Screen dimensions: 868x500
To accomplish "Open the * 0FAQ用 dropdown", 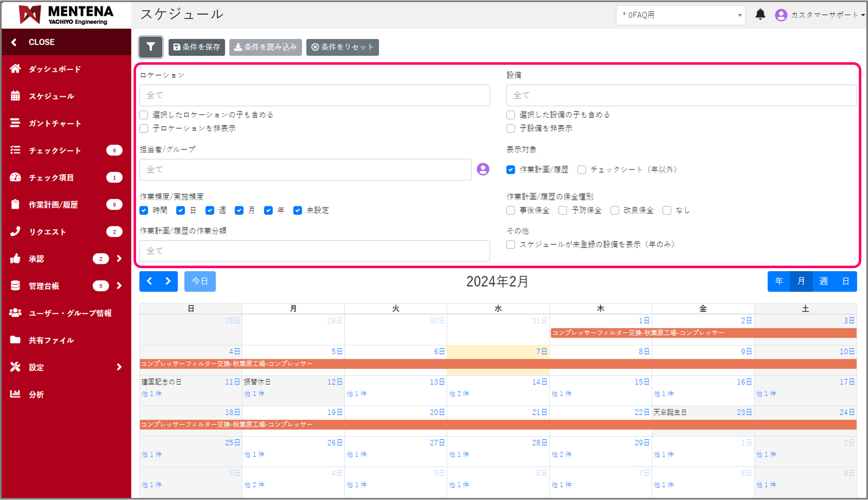I will click(681, 15).
